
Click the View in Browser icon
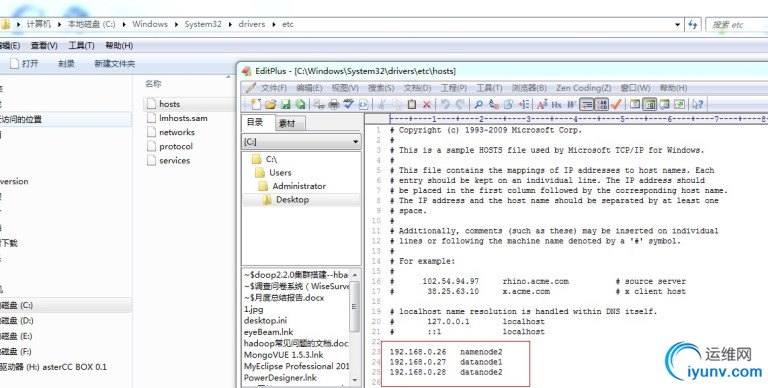(363, 104)
